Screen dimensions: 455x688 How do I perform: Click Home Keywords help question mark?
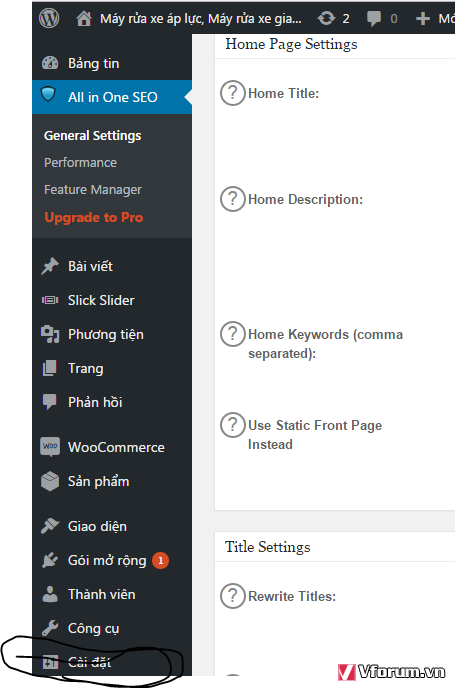click(x=233, y=334)
